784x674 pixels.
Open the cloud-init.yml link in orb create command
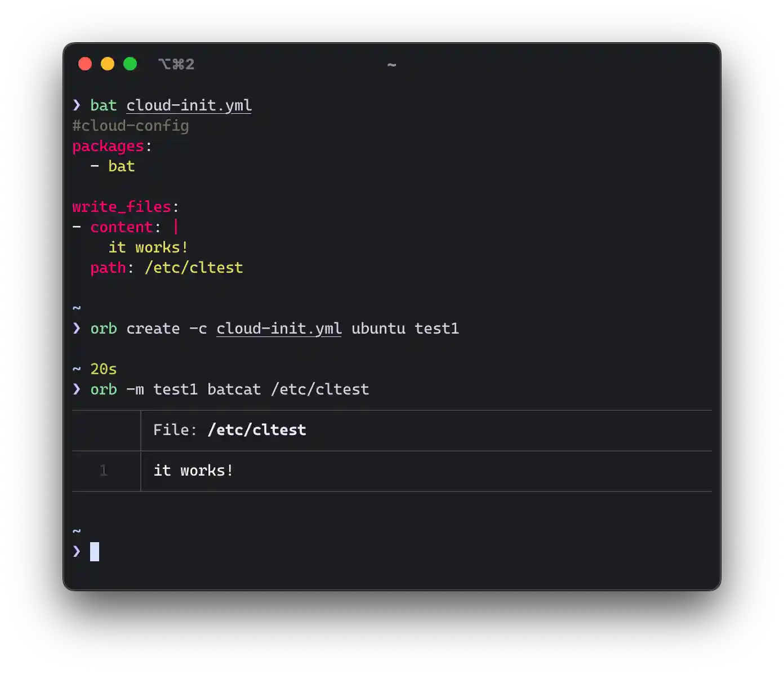[278, 329]
